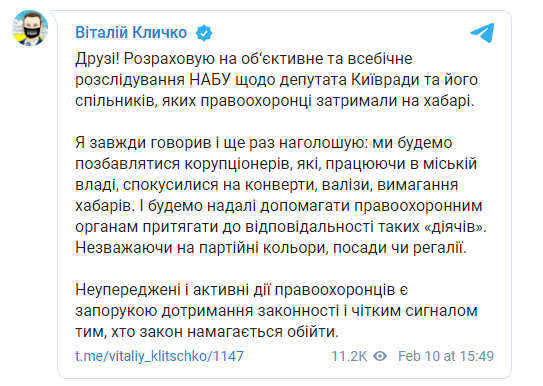
Task: Click the black face mask on avatar
Action: pyautogui.click(x=32, y=32)
